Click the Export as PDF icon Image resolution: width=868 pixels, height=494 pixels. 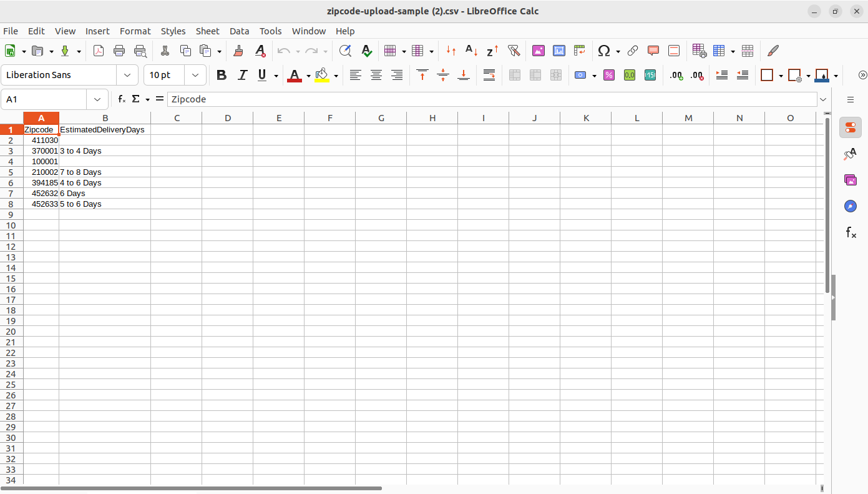(x=99, y=51)
